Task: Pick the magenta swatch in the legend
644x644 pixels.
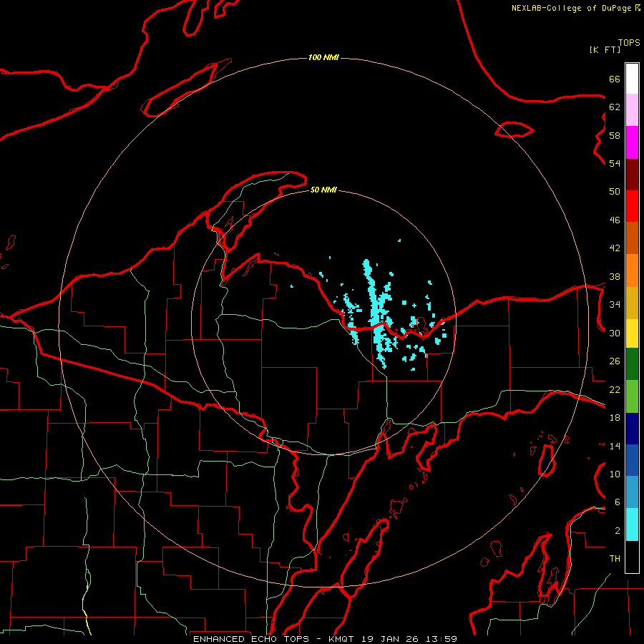Action: pos(632,142)
